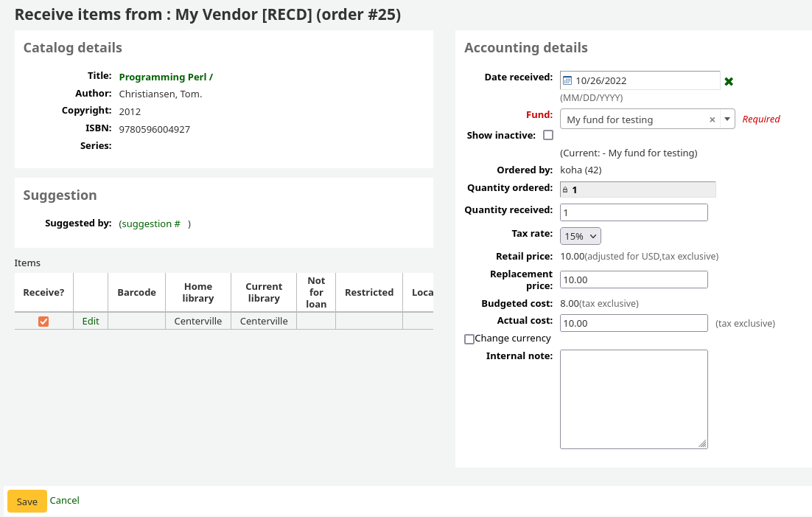Focus the Replacement price field
This screenshot has height=517, width=812.
[634, 280]
